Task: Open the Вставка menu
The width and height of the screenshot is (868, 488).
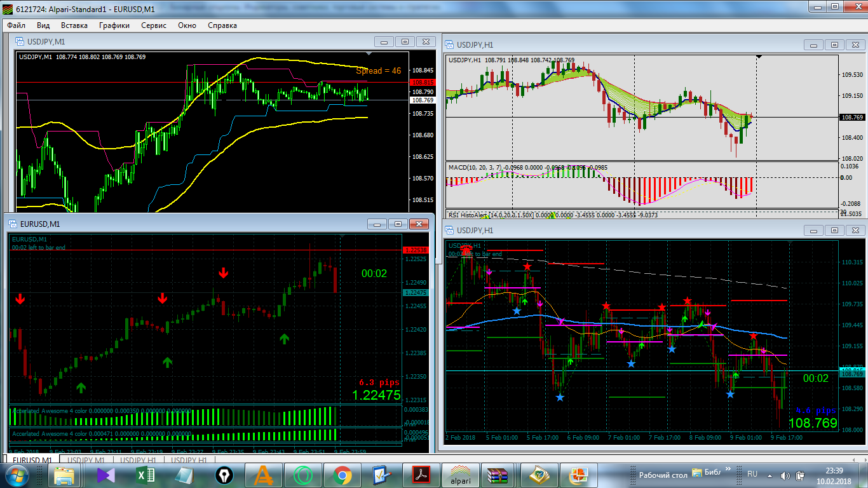Action: click(x=74, y=25)
